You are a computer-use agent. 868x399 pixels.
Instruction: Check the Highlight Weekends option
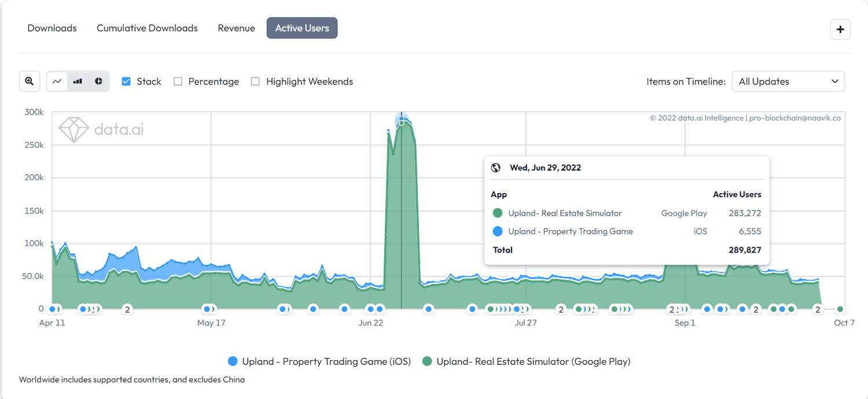tap(255, 82)
